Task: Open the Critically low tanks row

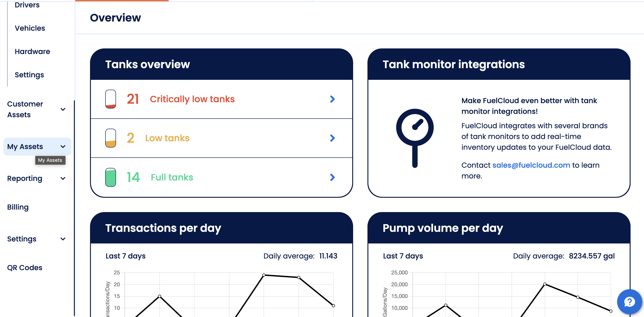Action: click(x=221, y=99)
